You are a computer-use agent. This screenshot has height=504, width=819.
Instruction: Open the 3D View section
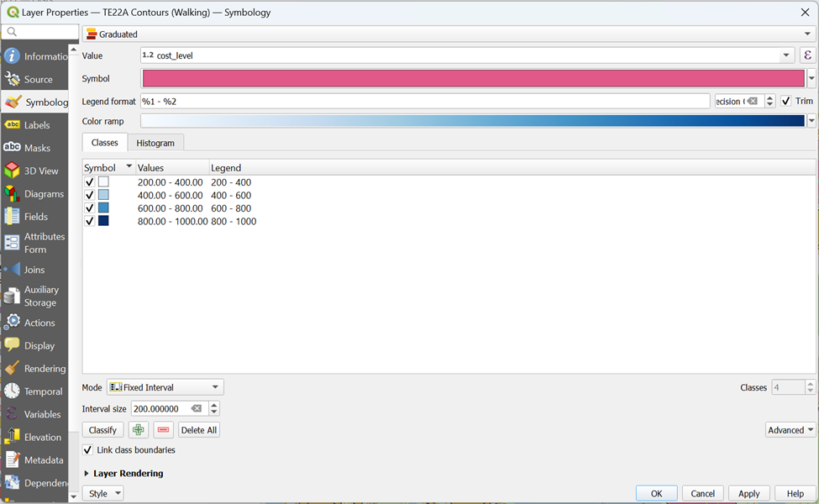tap(40, 171)
